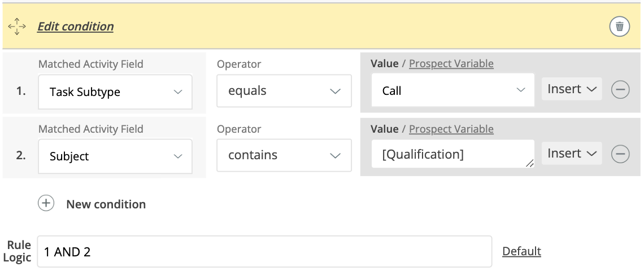Viewport: 644px width, 275px height.
Task: Click the New condition label
Action: (x=106, y=204)
